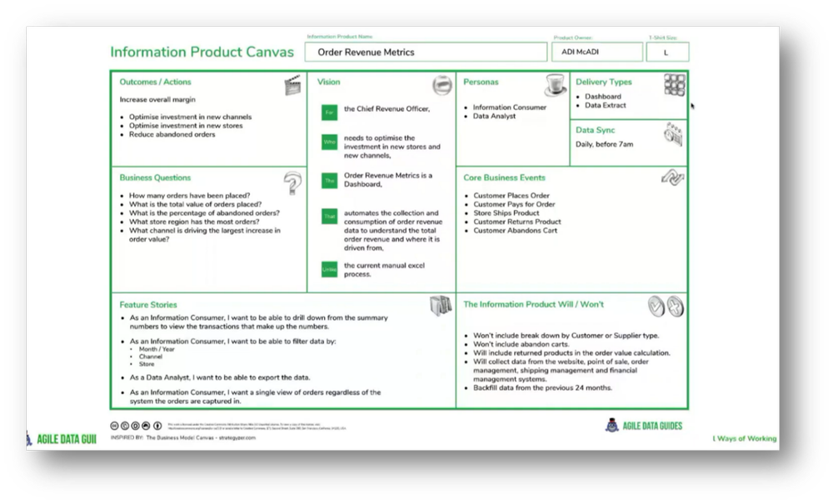The height and width of the screenshot is (504, 833).
Task: Click 'Backfill data from the previous 24 months.'
Action: click(x=542, y=387)
